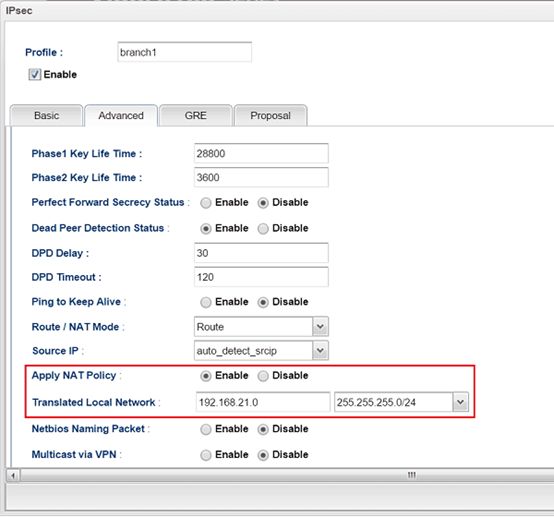
Task: Click the Phase2 Key Life Time field
Action: coord(261,177)
